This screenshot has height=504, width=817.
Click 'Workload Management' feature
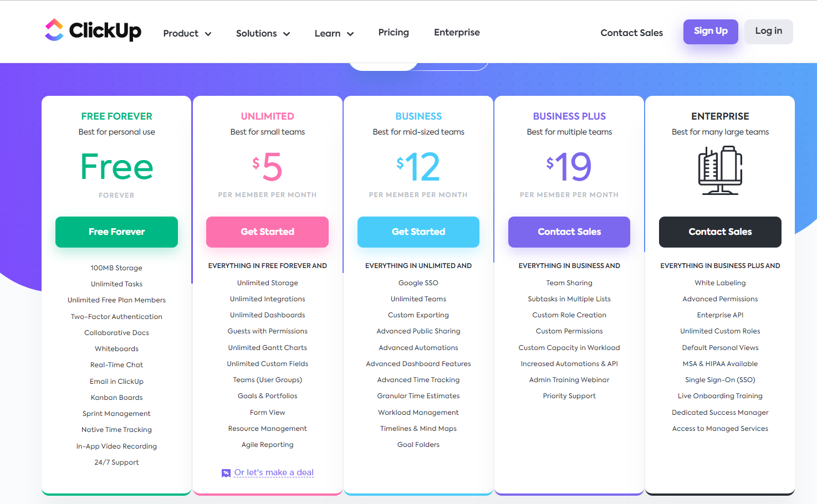coord(418,413)
